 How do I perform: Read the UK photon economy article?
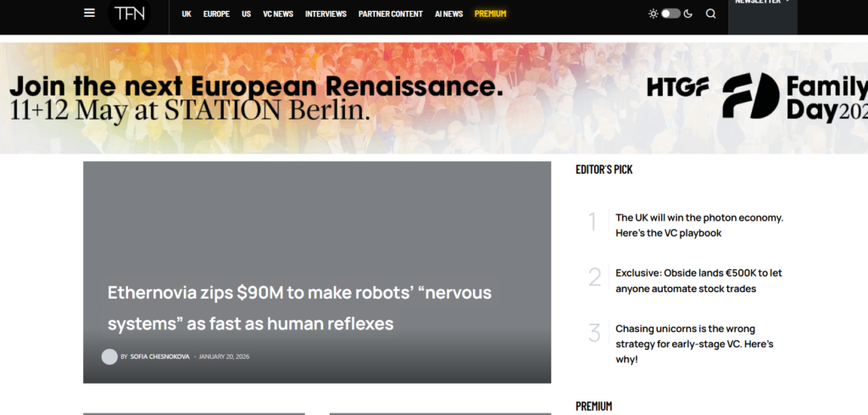point(699,225)
